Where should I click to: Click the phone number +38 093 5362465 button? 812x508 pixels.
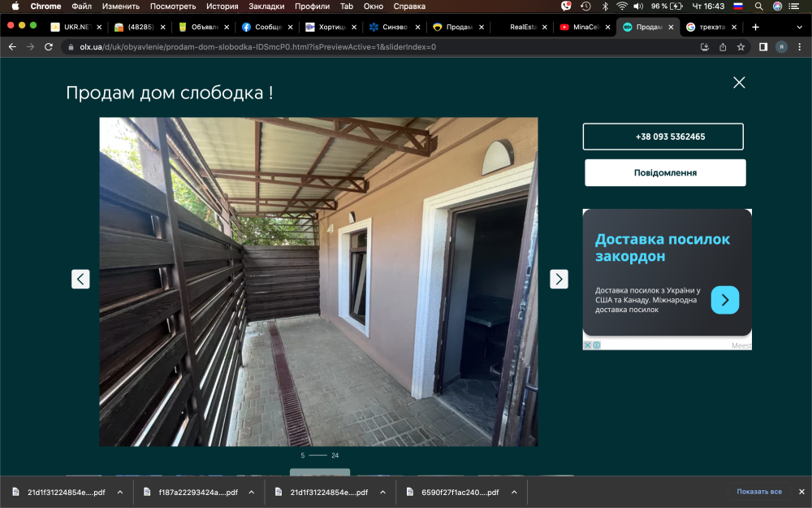click(x=663, y=137)
